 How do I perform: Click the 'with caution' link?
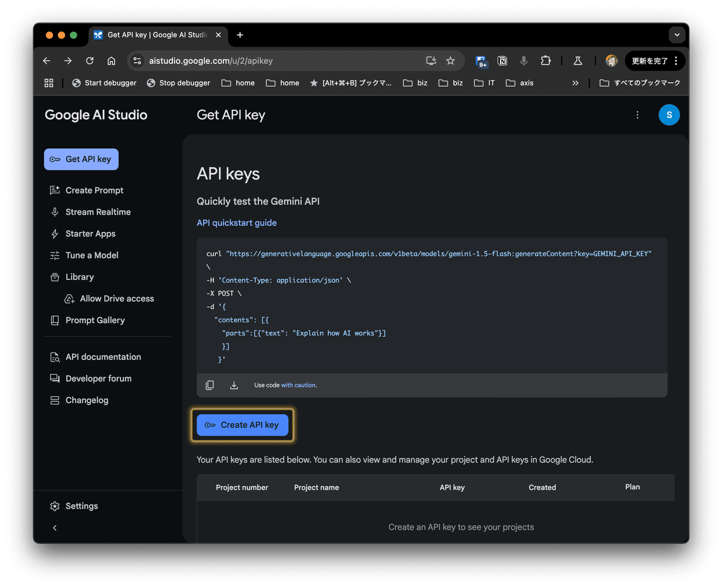coord(299,385)
